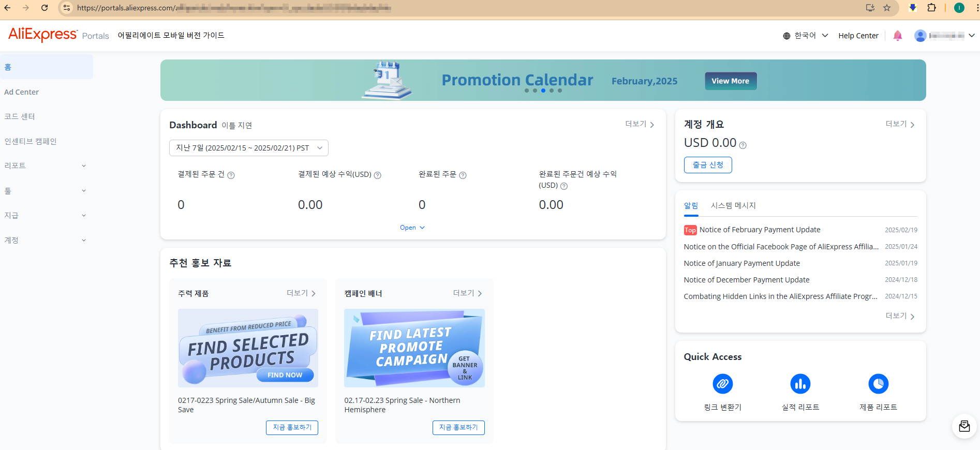
Task: Open date range dropdown 지난 7일
Action: pos(249,148)
